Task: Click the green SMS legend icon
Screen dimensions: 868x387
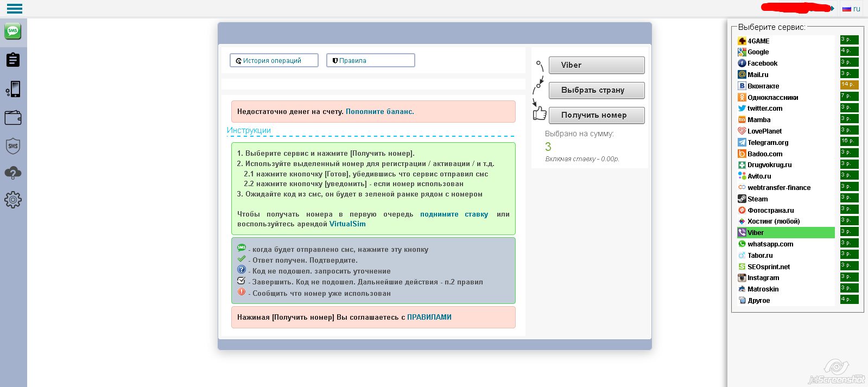Action: coord(242,248)
